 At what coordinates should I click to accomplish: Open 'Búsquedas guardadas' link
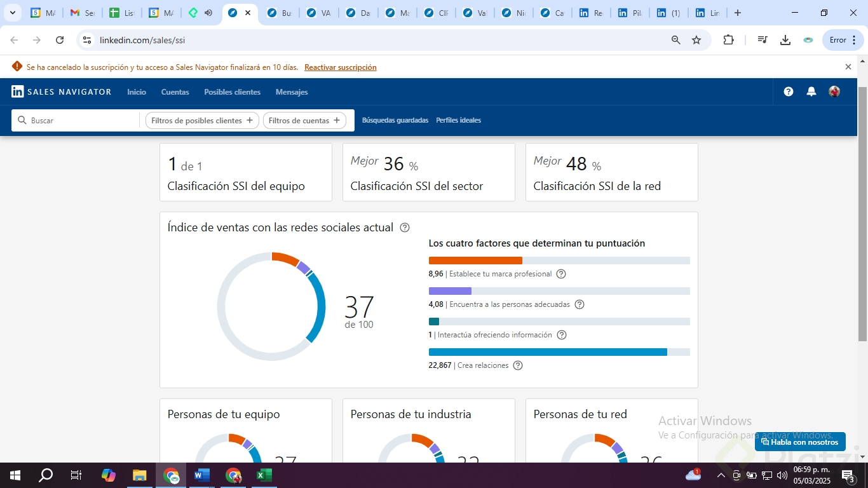click(x=395, y=120)
